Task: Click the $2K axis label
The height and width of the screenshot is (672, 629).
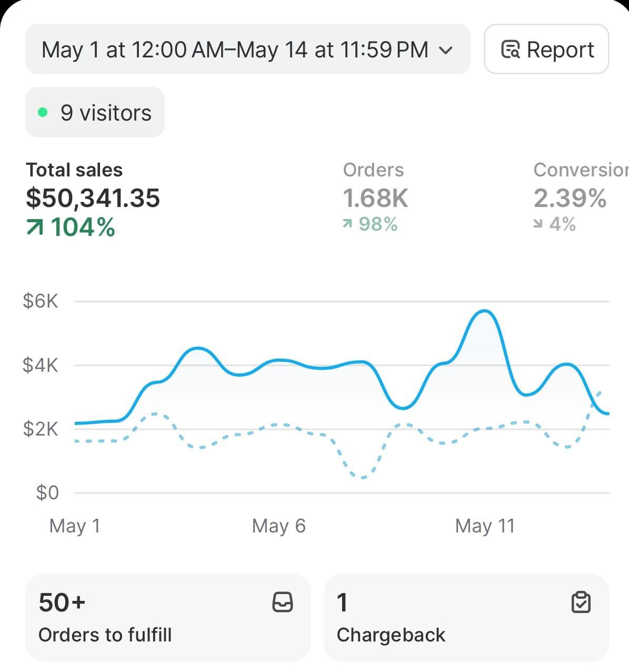Action: tap(41, 429)
